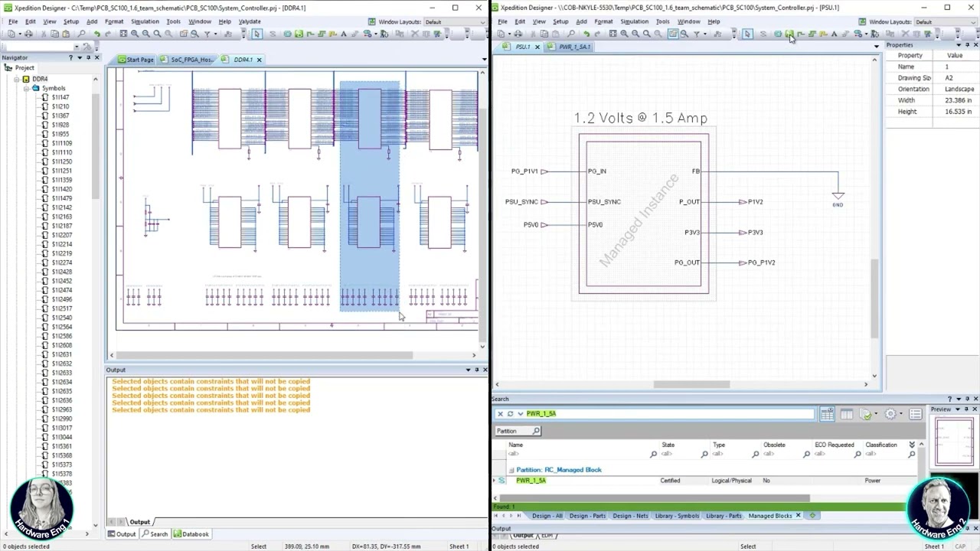This screenshot has height=551, width=980.
Task: Open search history dropdown chevron
Action: tap(520, 413)
